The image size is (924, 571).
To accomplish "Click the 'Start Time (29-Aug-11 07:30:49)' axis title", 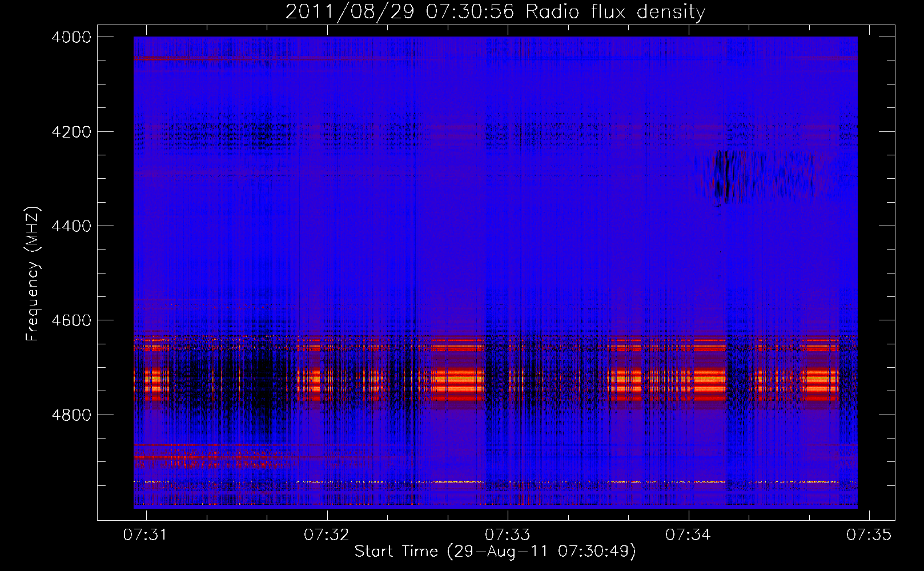I will coord(495,552).
